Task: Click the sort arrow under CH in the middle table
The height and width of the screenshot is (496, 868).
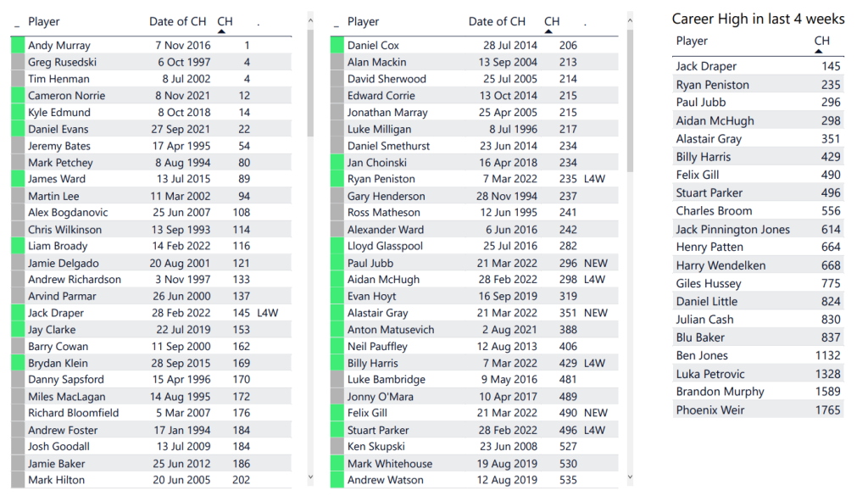Action: (x=549, y=31)
